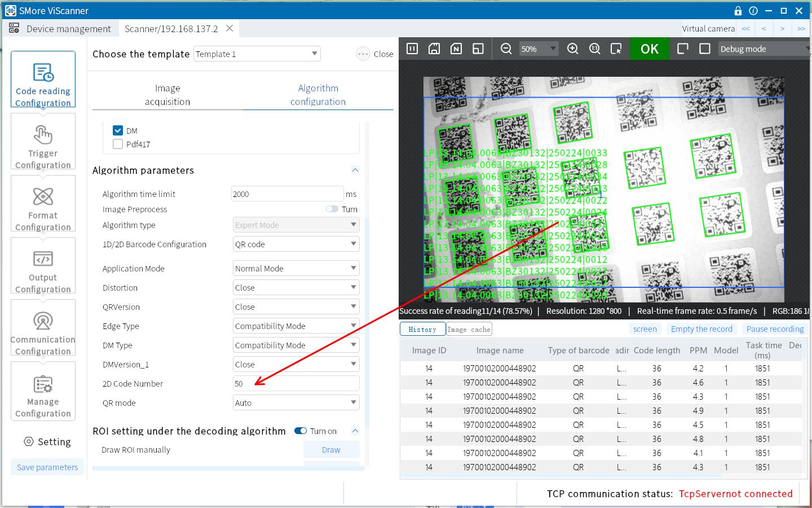This screenshot has height=508, width=812.
Task: Open Format Configuration panel
Action: click(x=43, y=204)
